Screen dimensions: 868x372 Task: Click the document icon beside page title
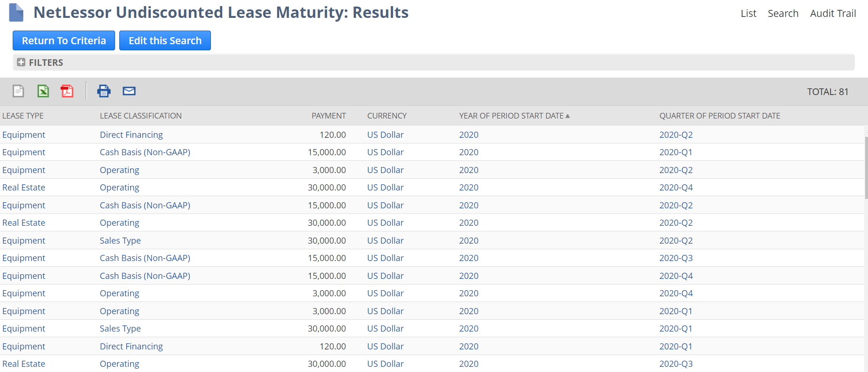(x=16, y=13)
